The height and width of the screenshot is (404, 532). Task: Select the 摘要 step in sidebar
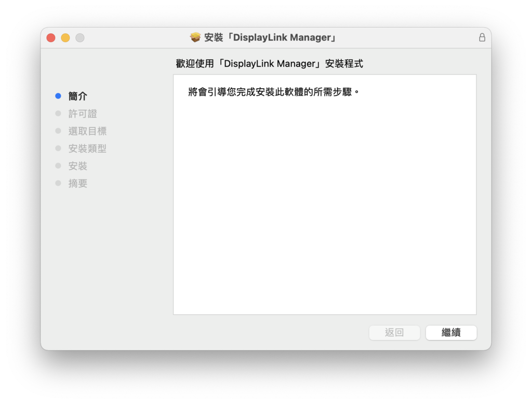click(78, 183)
